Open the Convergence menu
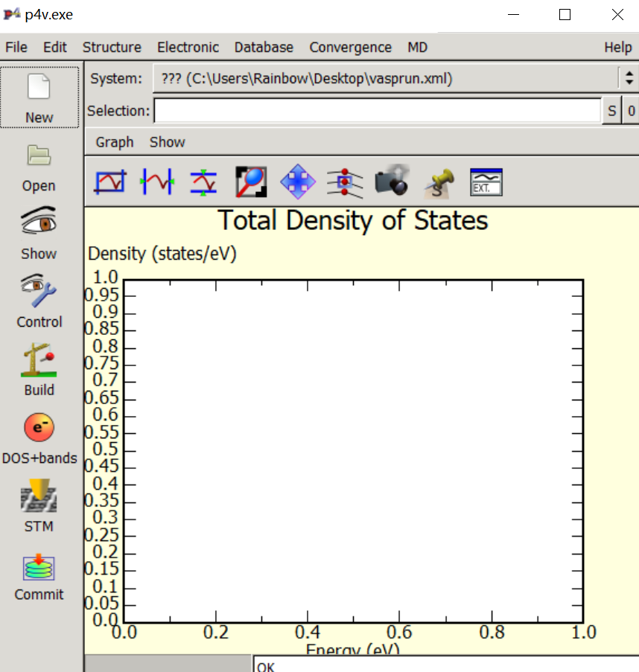639x672 pixels. [x=350, y=47]
